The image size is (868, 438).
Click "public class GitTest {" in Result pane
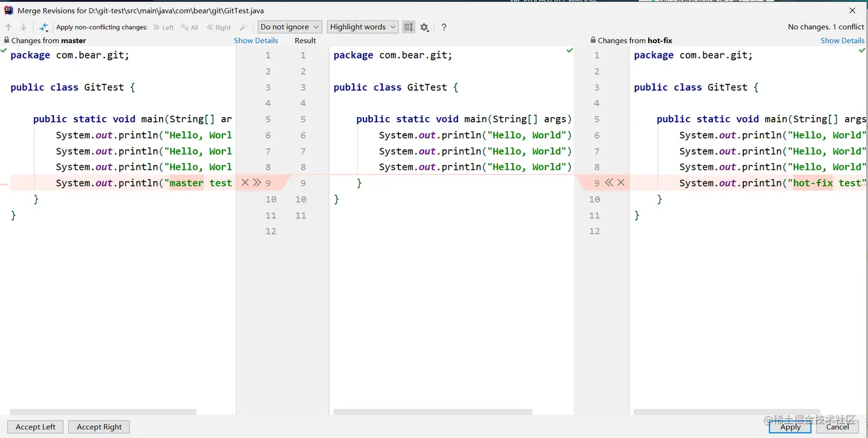click(396, 87)
